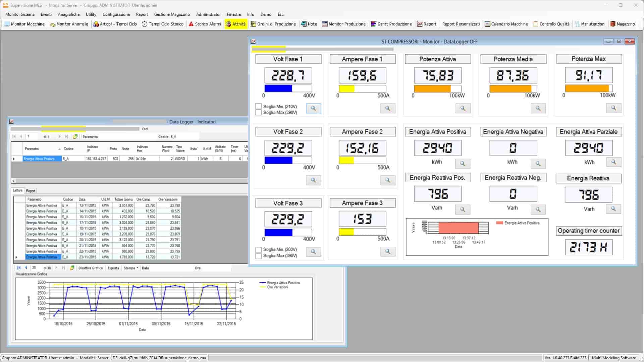This screenshot has height=362, width=644.
Task: Refresh parameter list icon in upper navigator
Action: 75,137
